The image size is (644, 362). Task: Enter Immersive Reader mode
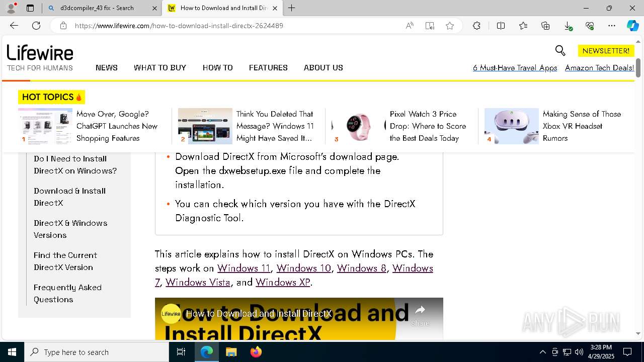430,26
